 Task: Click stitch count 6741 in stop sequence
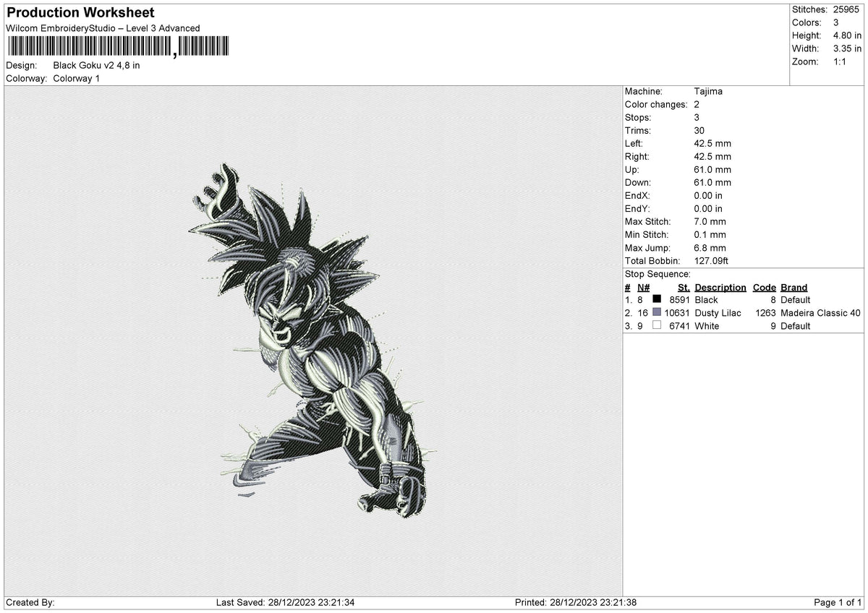[679, 325]
